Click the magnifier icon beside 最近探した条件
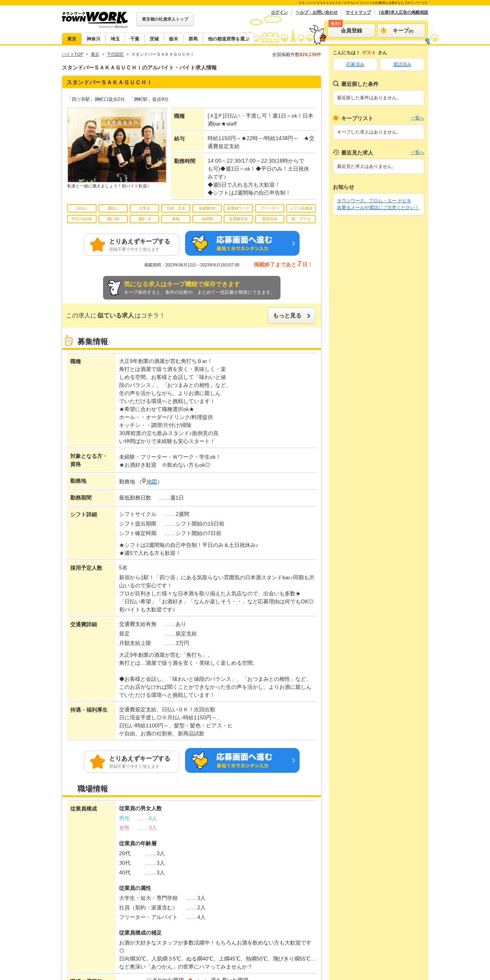Viewport: 490px width, 980px height. click(336, 84)
